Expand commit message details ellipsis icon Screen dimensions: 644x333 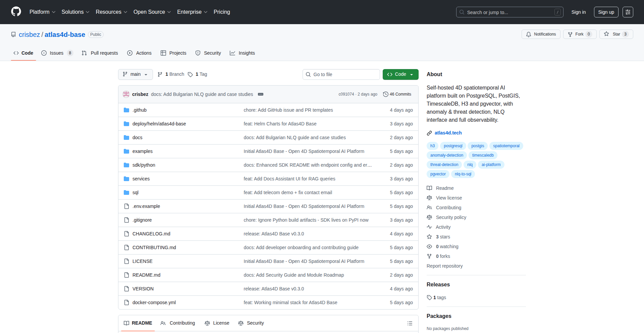[x=261, y=94]
